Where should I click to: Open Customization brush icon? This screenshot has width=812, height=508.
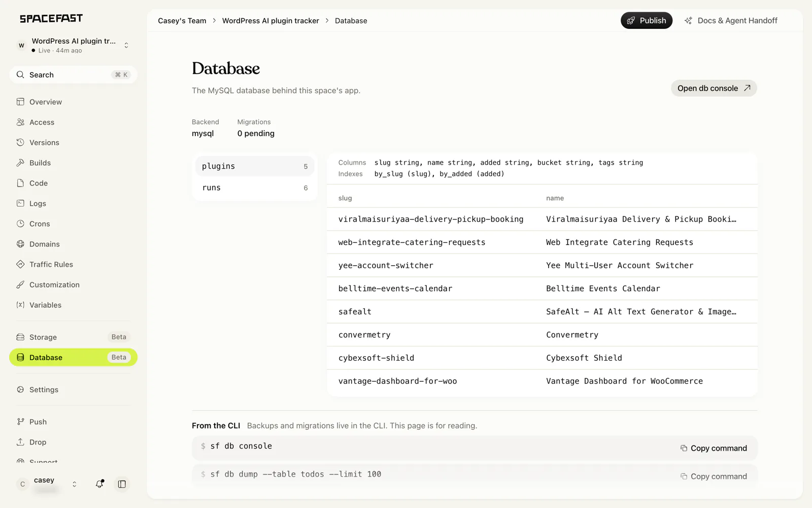20,284
